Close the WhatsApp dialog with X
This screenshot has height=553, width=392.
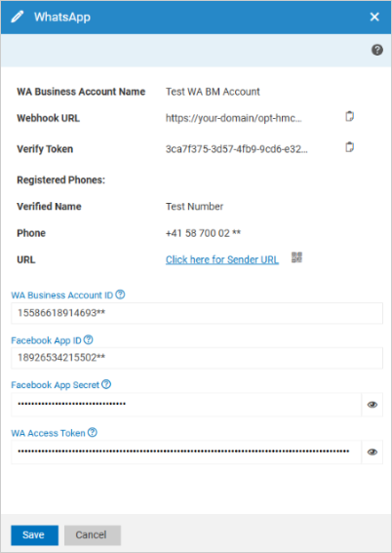pos(374,17)
